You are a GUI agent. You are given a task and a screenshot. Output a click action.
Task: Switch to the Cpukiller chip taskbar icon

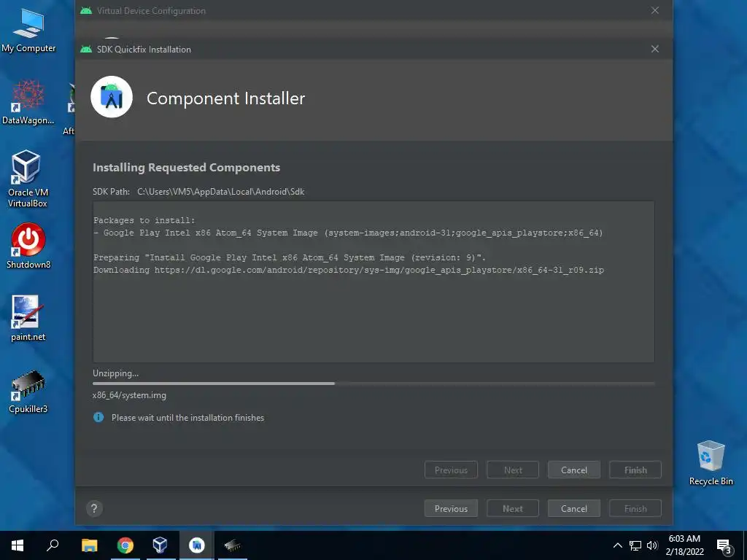pyautogui.click(x=233, y=545)
